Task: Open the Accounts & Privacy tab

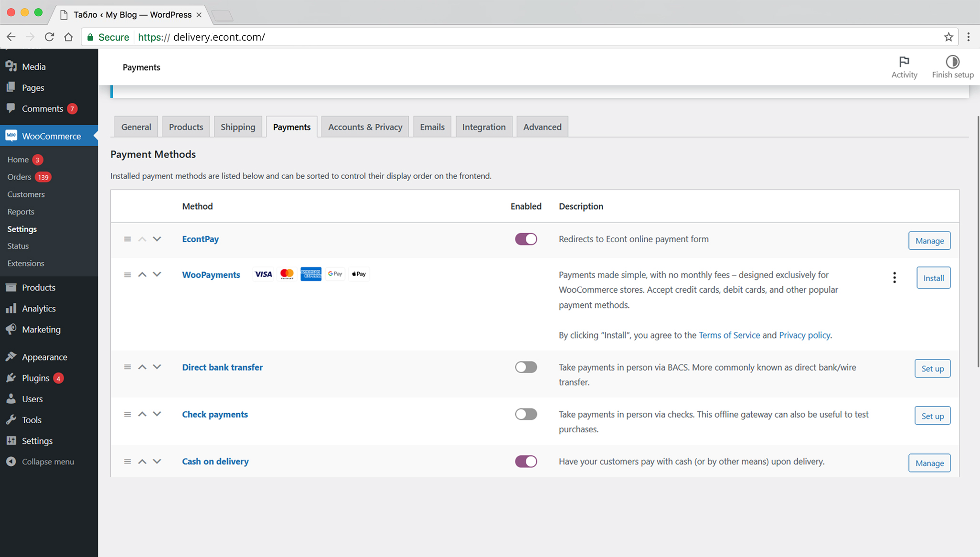Action: pos(365,127)
